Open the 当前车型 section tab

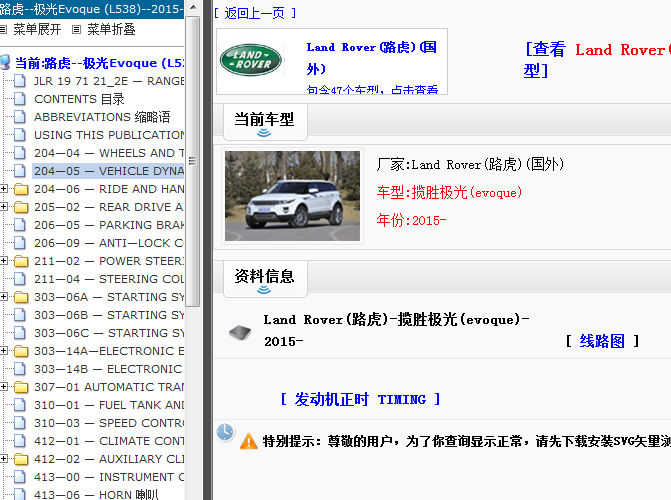265,122
